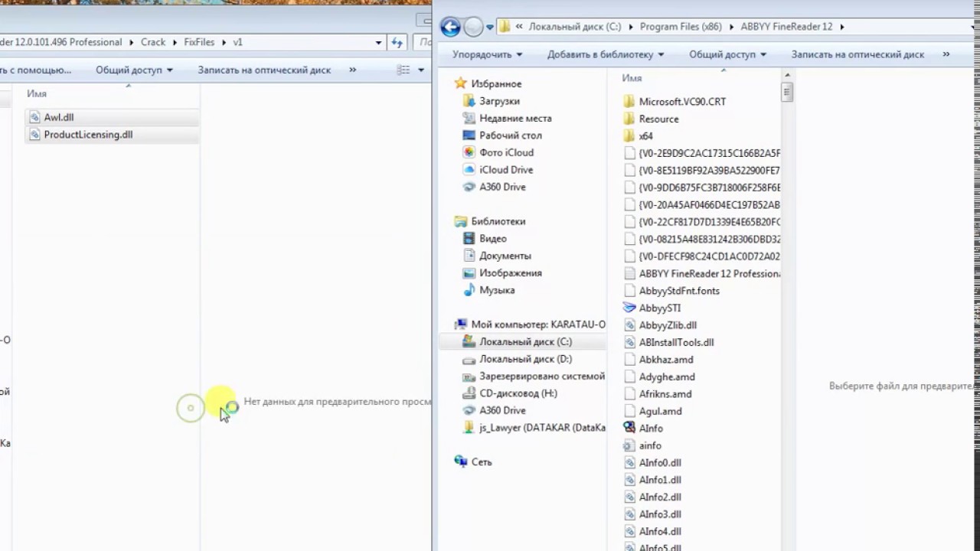Select CD-дисковод (H:) drive
Screen dimensions: 980x551
(x=518, y=393)
